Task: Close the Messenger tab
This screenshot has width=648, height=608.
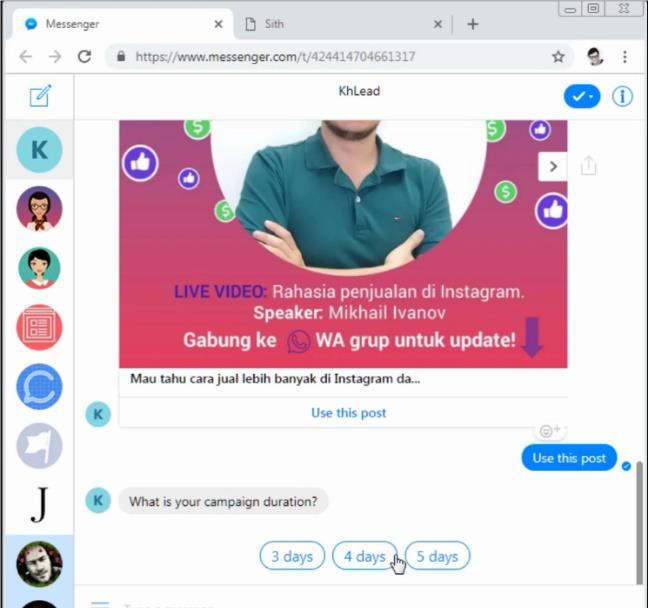Action: (218, 24)
